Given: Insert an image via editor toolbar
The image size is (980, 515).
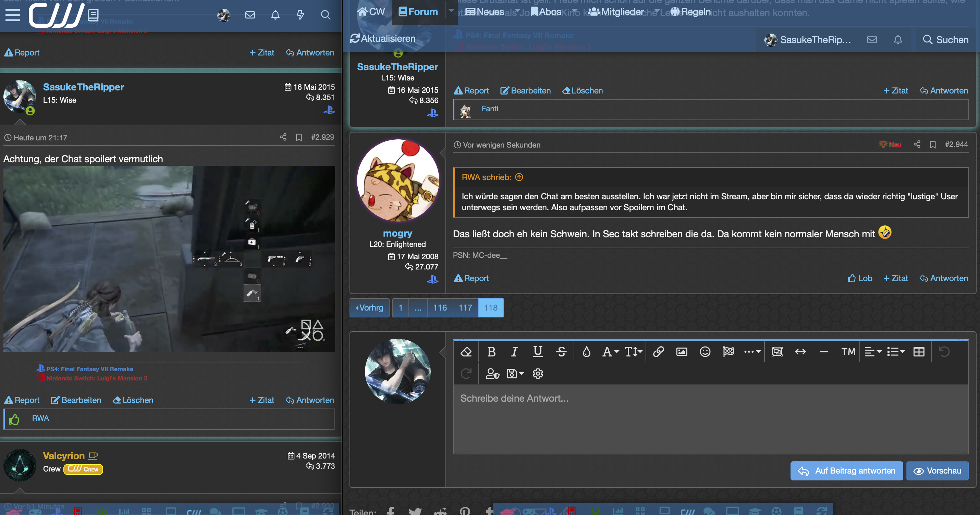Looking at the screenshot, I should 682,352.
